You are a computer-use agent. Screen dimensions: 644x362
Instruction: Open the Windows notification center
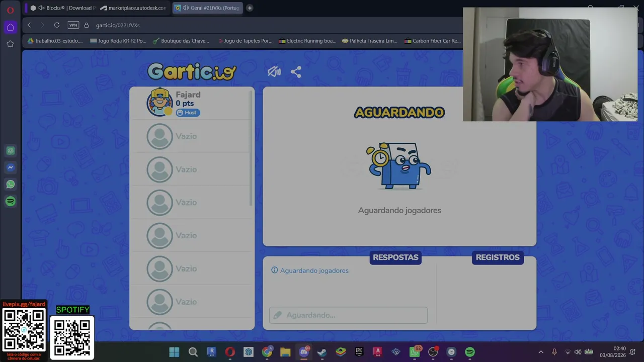632,352
